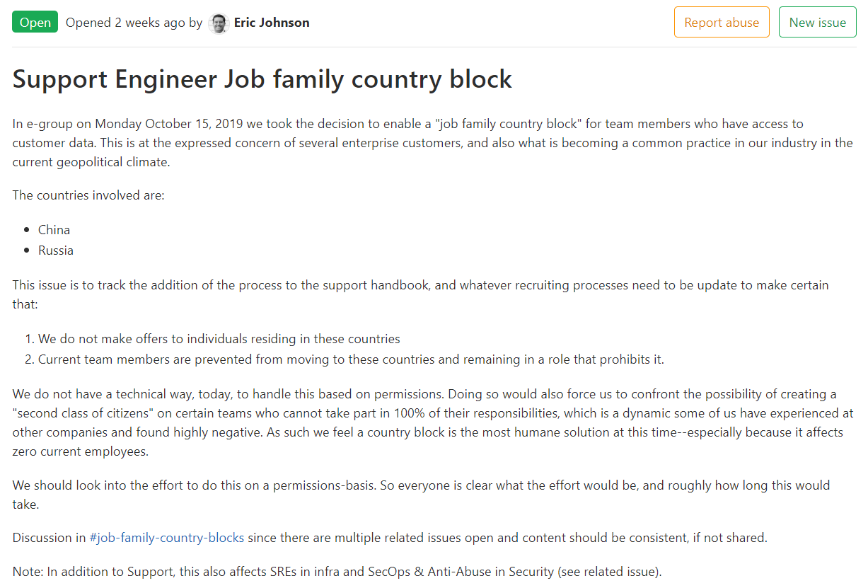Create a New issue
This screenshot has width=868, height=588.
[x=817, y=22]
